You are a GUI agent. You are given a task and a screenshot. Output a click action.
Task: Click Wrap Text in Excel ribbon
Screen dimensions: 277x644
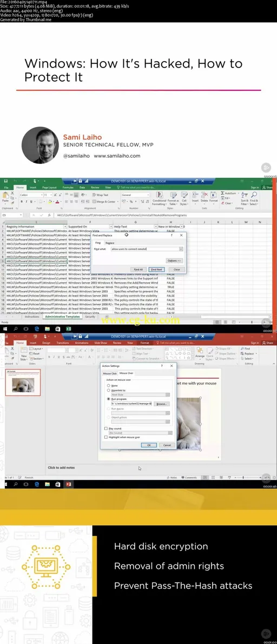(101, 195)
